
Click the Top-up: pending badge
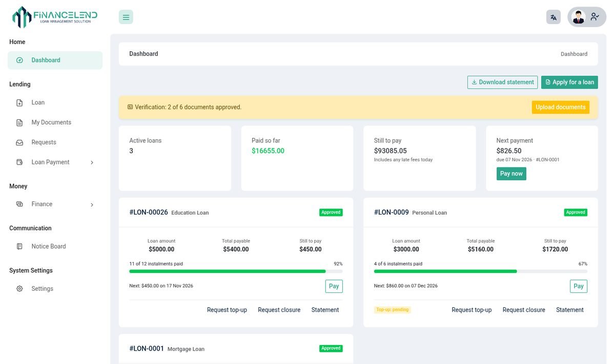click(393, 310)
